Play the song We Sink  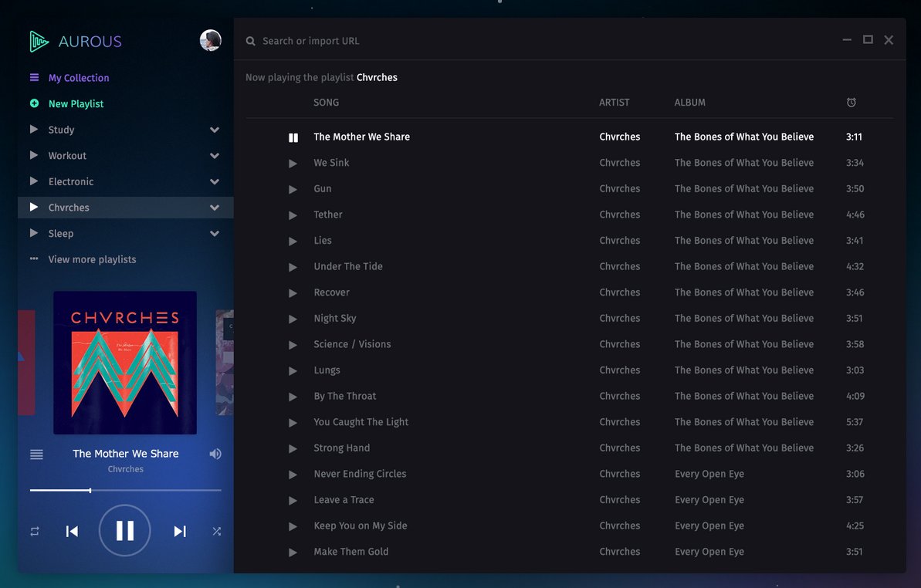pos(293,163)
